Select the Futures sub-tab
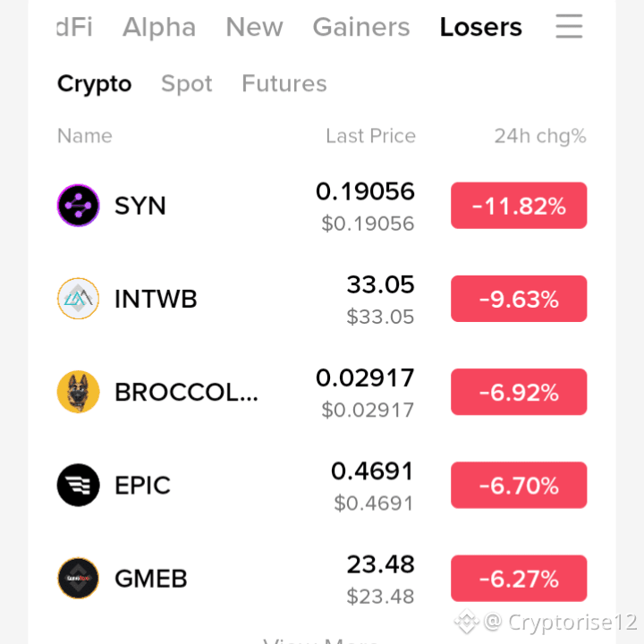The height and width of the screenshot is (644, 644). (x=284, y=83)
